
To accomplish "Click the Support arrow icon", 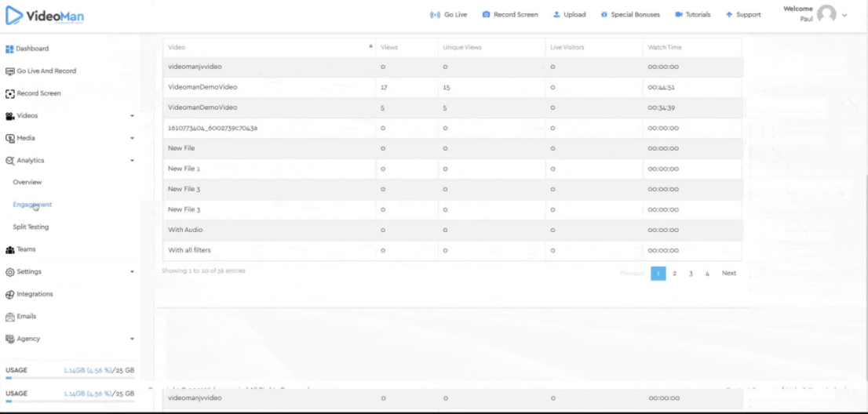I will (x=729, y=15).
